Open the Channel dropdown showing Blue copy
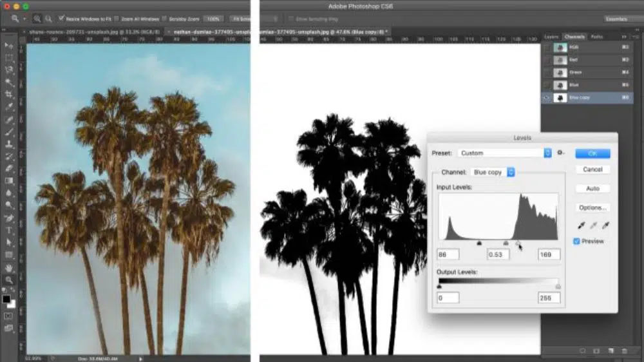Image resolution: width=644 pixels, height=362 pixels. (511, 173)
